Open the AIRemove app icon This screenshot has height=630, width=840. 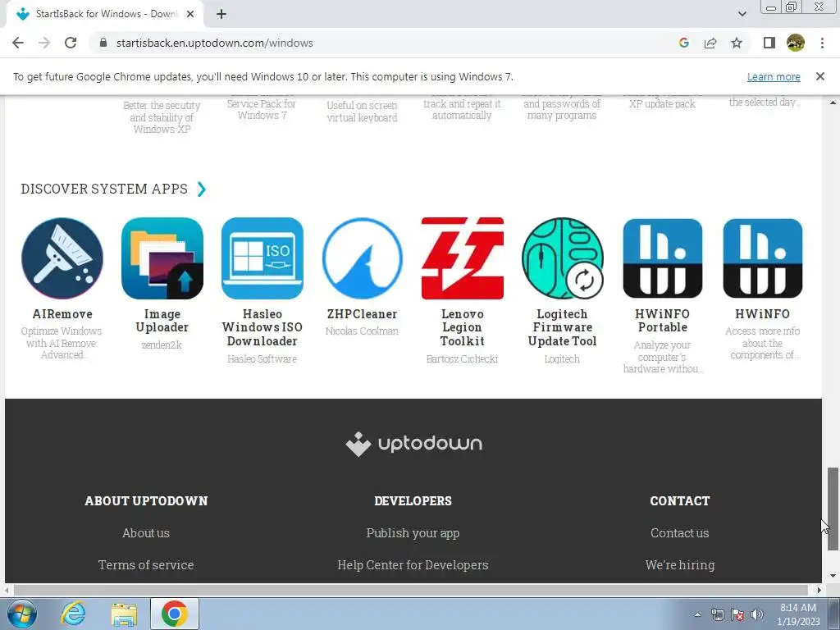62,258
